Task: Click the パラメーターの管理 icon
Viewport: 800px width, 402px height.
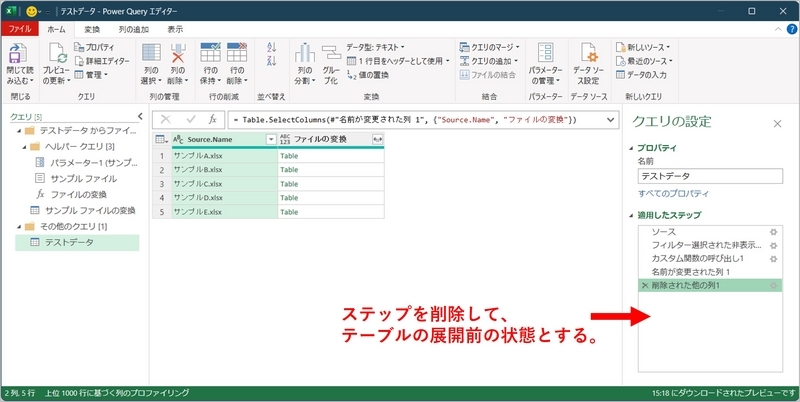Action: (545, 53)
